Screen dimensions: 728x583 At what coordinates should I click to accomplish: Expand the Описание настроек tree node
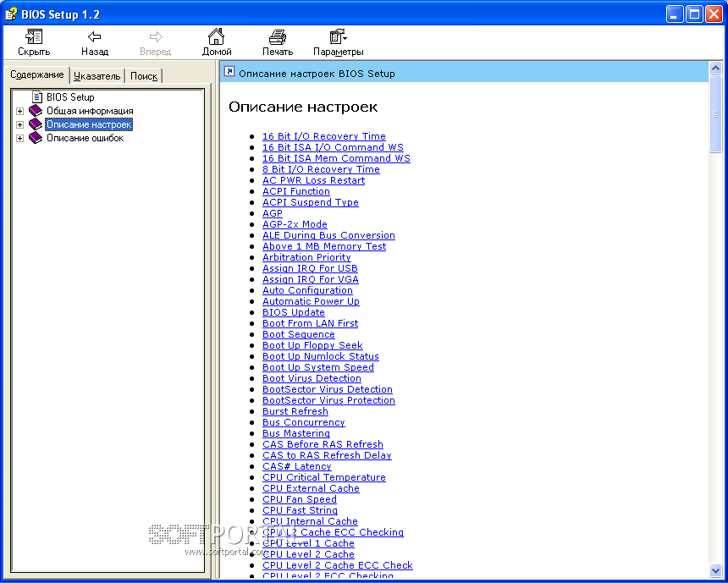[19, 125]
